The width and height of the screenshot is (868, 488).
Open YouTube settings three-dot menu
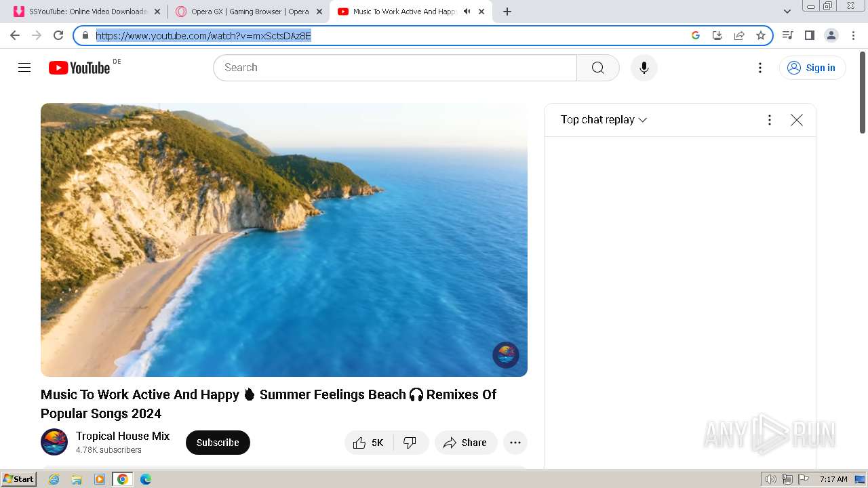click(760, 68)
